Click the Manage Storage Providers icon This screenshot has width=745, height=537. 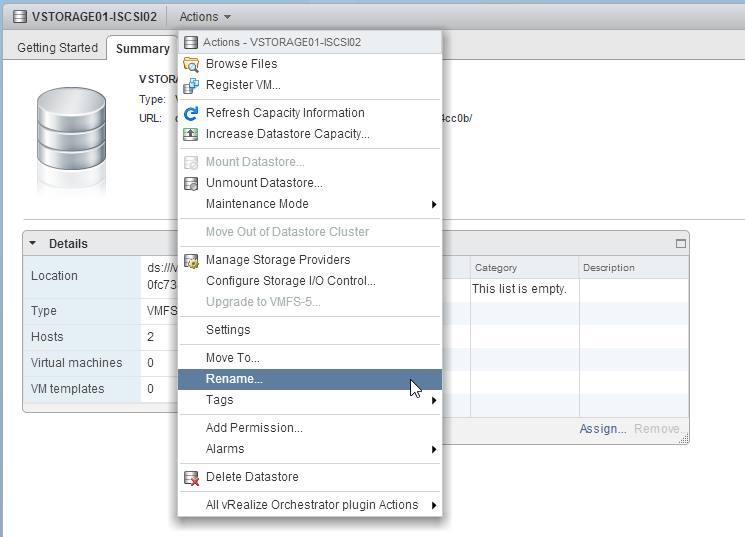click(x=191, y=260)
